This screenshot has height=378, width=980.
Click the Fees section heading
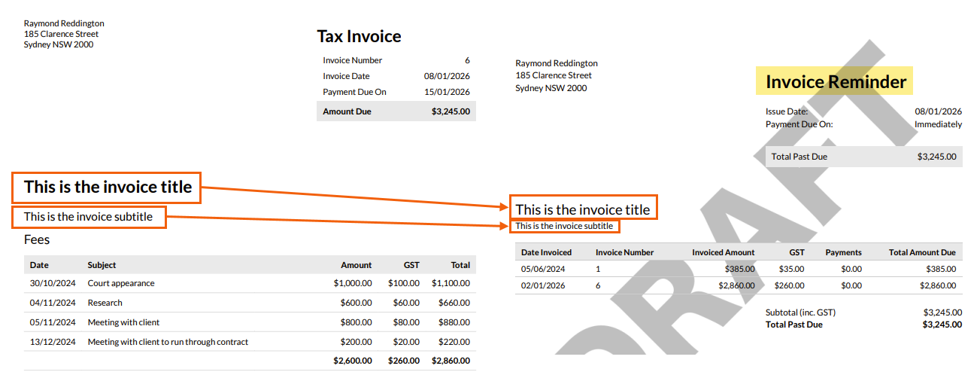click(37, 239)
